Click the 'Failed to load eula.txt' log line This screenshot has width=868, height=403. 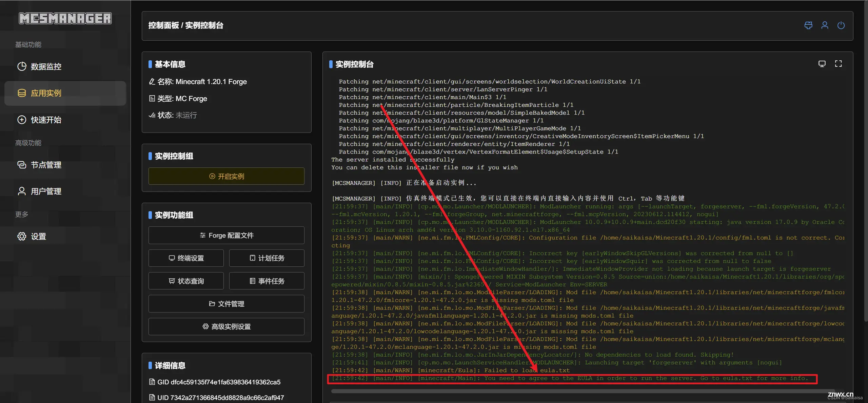tap(451, 370)
